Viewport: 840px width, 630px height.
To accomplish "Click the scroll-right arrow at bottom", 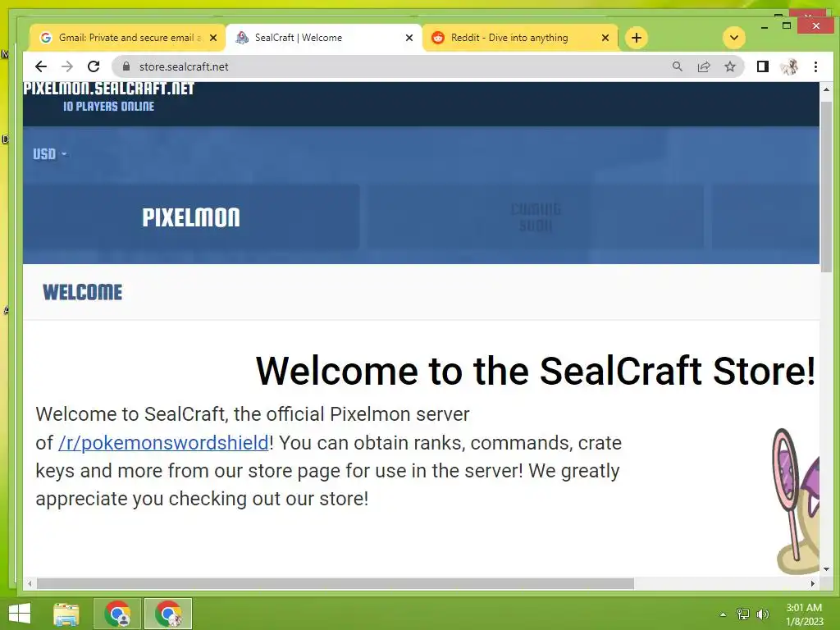I will click(813, 583).
